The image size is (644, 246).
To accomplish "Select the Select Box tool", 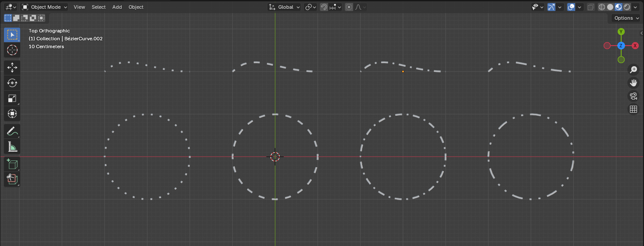I will (x=12, y=35).
